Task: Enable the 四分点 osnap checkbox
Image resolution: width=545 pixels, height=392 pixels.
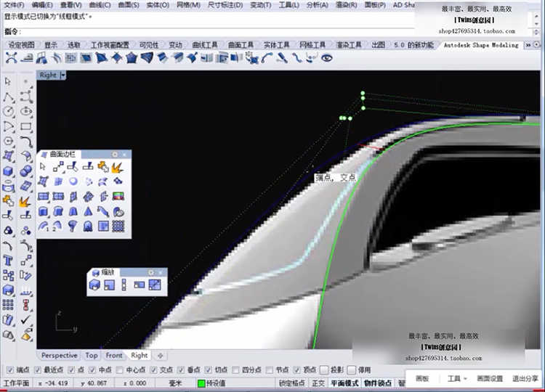Action: 235,370
